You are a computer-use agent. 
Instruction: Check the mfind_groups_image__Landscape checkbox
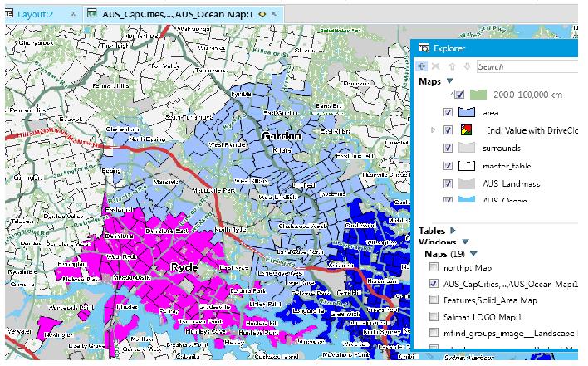tap(434, 333)
